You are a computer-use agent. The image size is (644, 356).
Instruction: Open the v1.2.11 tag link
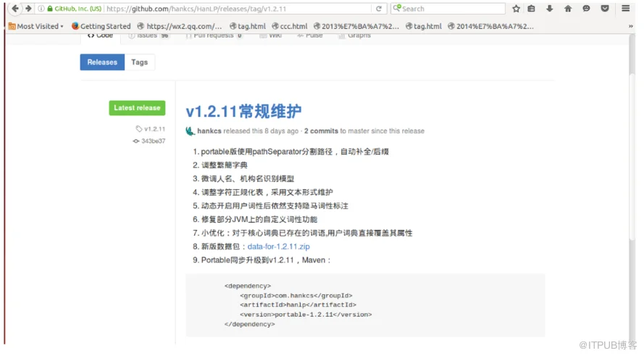click(155, 128)
